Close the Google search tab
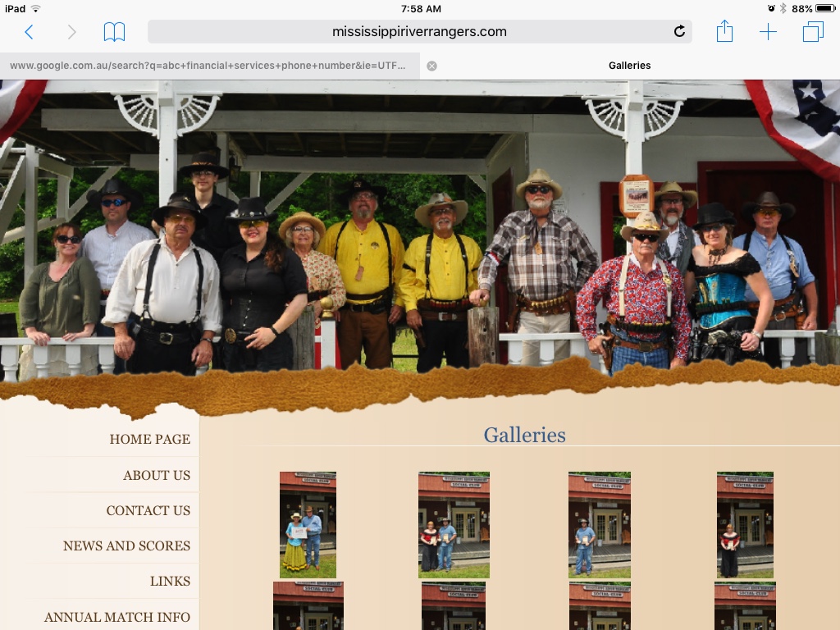Viewport: 840px width, 630px height. coord(431,66)
